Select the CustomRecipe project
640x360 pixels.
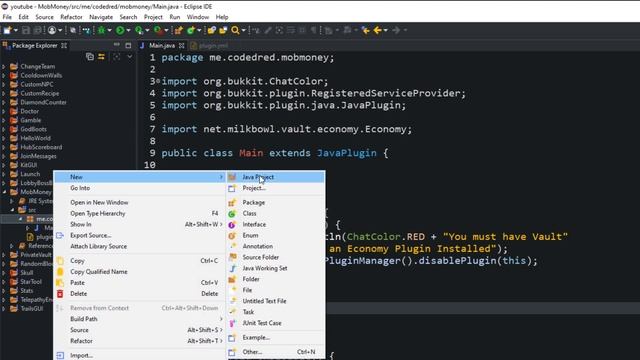point(40,93)
